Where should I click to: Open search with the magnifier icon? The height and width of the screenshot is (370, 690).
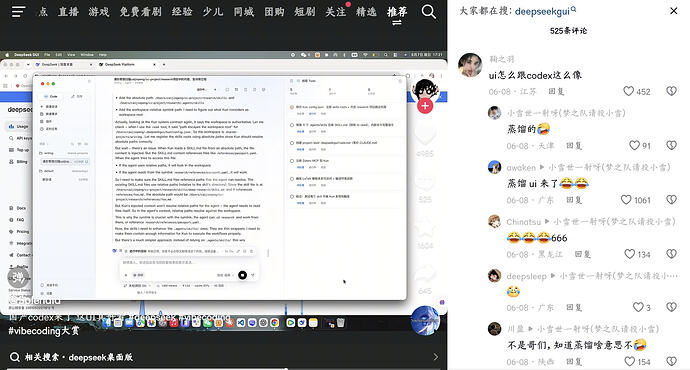click(429, 11)
